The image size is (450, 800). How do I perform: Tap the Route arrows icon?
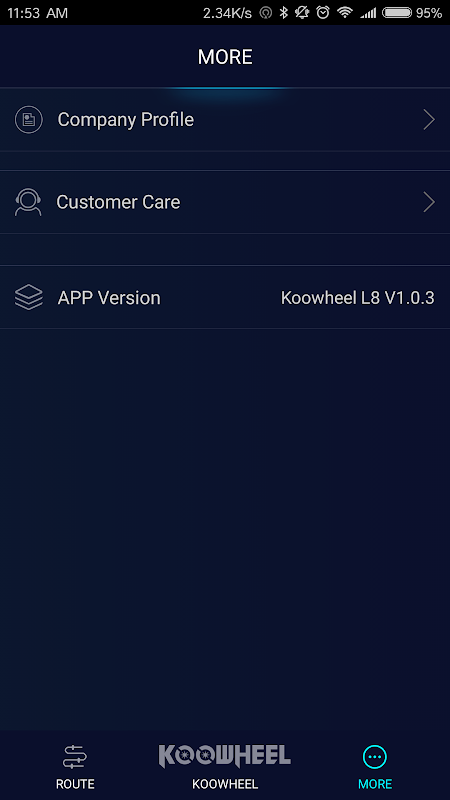(x=75, y=757)
